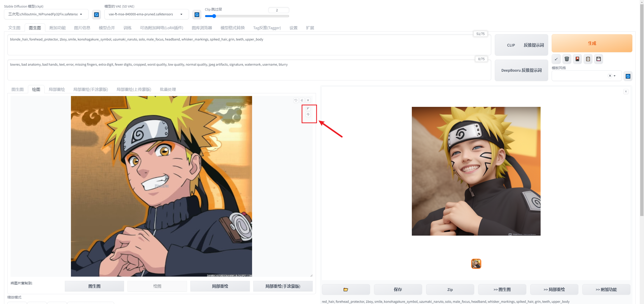
Task: Switch to the 批量处理 sub-tab
Action: 168,89
